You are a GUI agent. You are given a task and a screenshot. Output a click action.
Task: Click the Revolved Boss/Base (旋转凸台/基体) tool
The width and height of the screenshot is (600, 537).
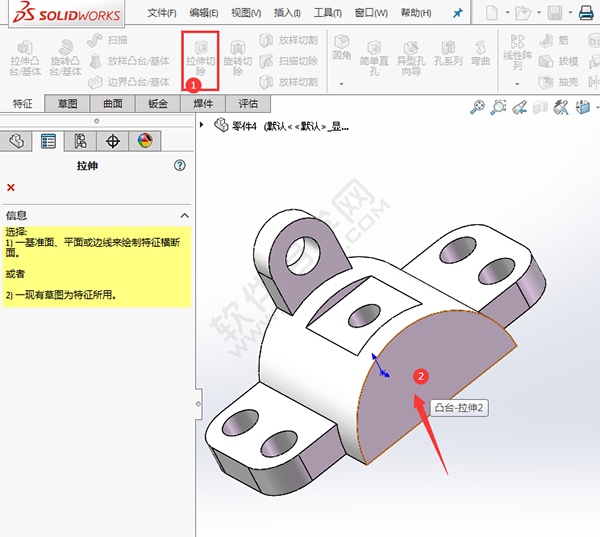[65, 58]
